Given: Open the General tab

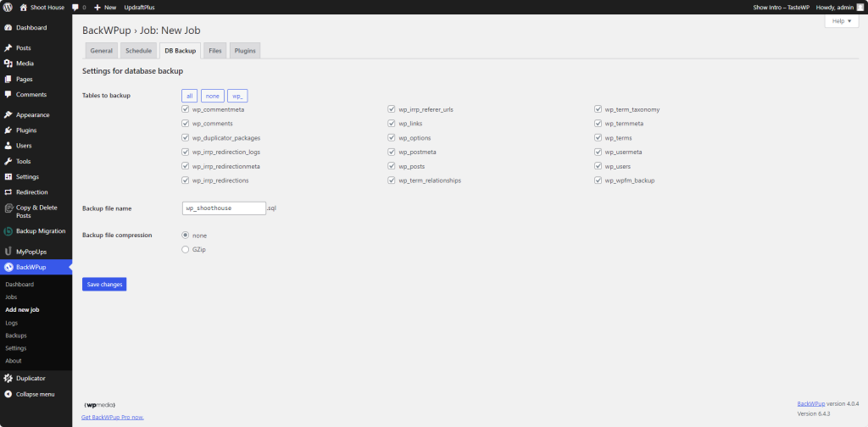Looking at the screenshot, I should [x=102, y=50].
